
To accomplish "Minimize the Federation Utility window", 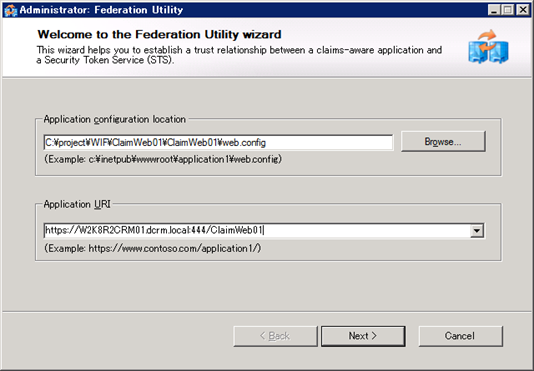I will [494, 10].
